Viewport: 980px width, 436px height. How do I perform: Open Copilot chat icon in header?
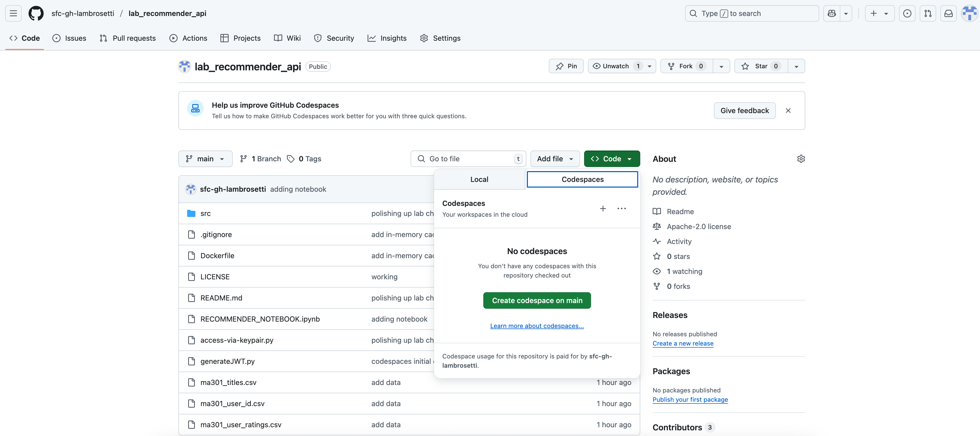(x=832, y=13)
